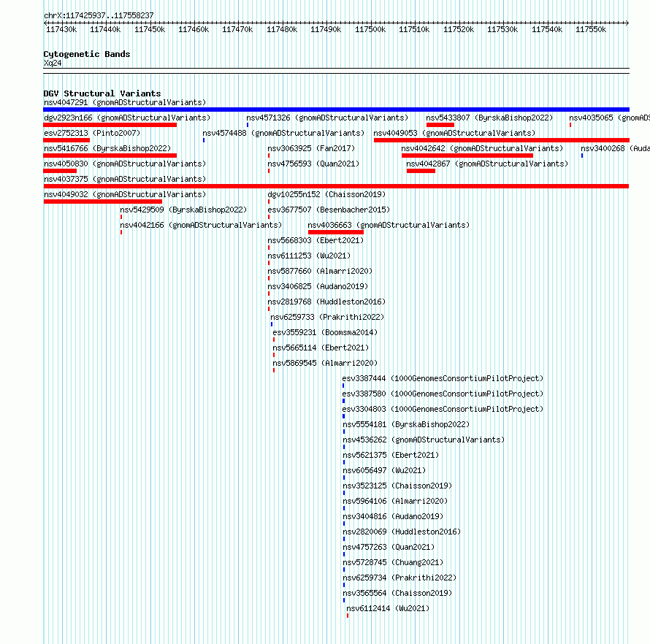The width and height of the screenshot is (650, 644).
Task: Click nsv5665114 (Ebert2021) label
Action: 321,348
